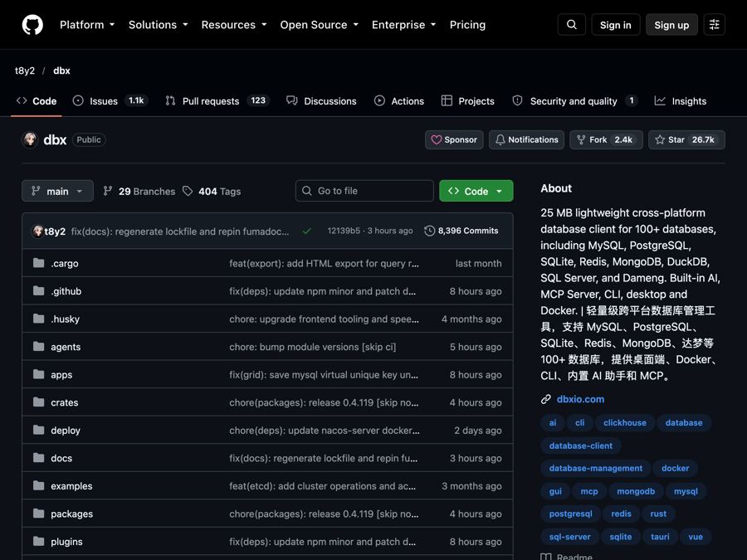Open the Pull requests tab
Viewport: 747px width, 560px height.
(x=217, y=101)
